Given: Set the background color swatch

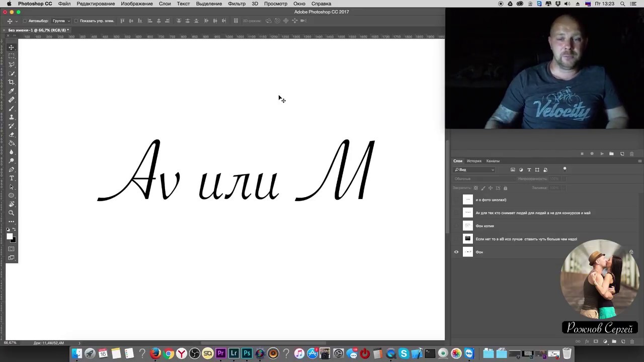Looking at the screenshot, I should point(14,240).
